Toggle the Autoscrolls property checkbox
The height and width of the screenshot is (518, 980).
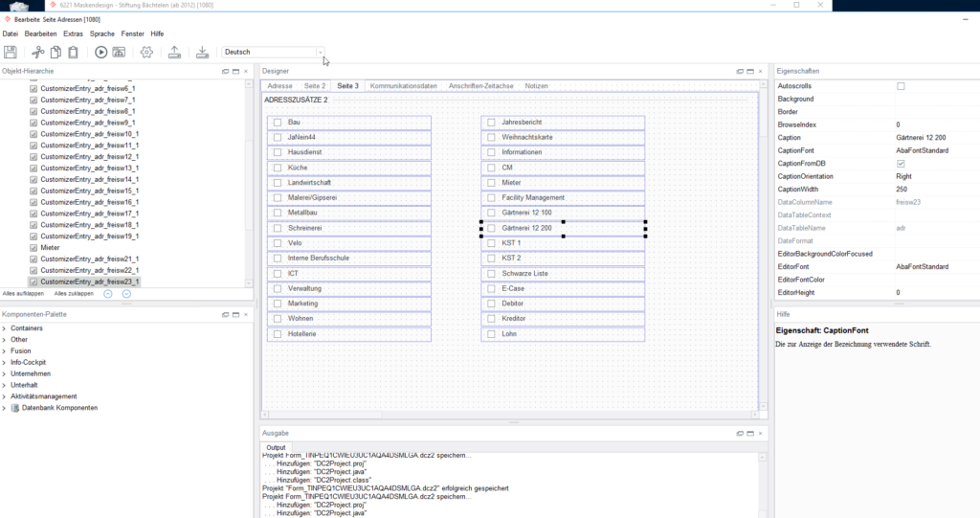[x=901, y=86]
